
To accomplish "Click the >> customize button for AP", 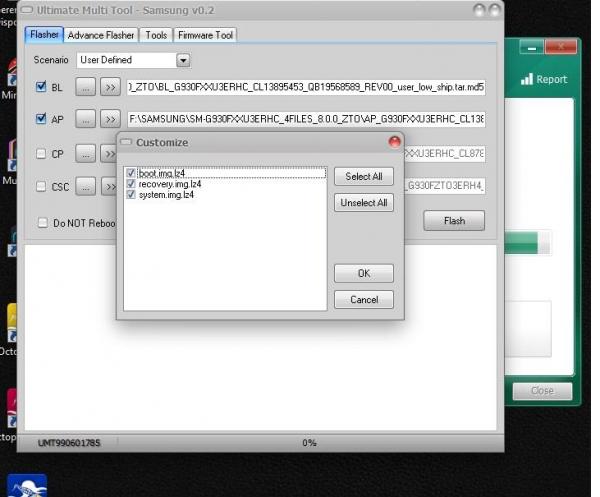I will (x=110, y=119).
